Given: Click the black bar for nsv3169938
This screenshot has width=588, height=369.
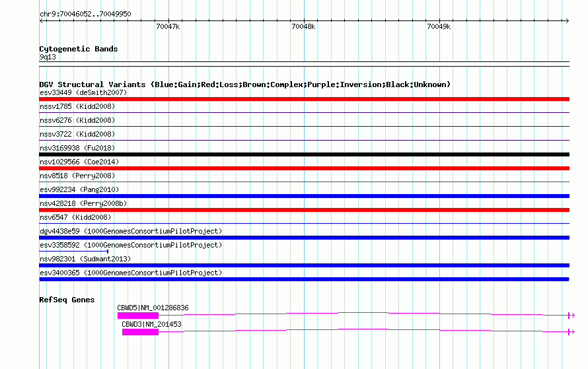Looking at the screenshot, I should pos(304,154).
